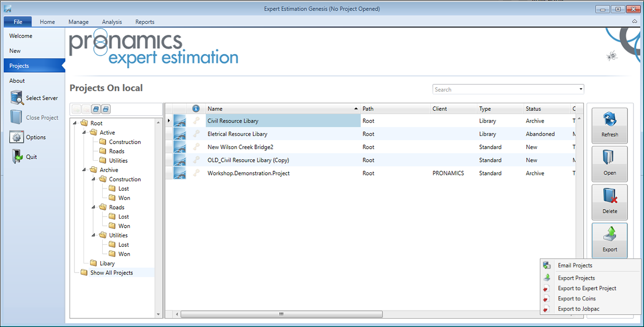Select the New Wilson Creek Bridge2 project row
This screenshot has width=644, height=327.
pos(240,147)
